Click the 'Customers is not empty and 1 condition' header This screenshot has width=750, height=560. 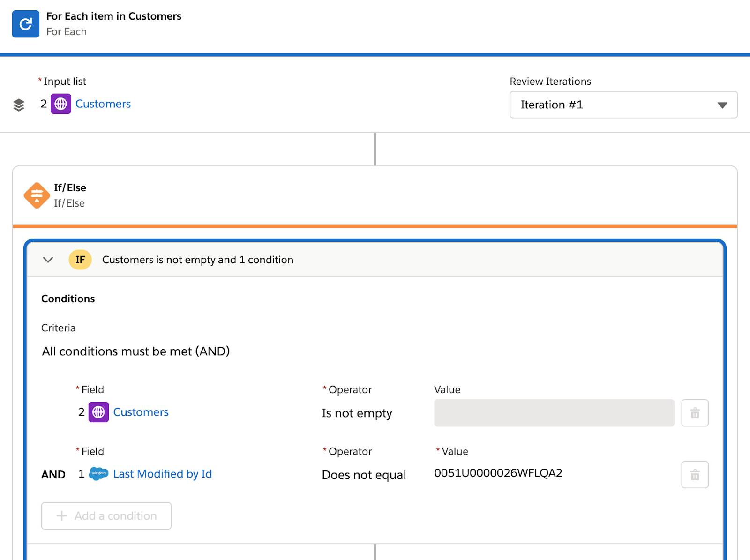click(x=198, y=260)
